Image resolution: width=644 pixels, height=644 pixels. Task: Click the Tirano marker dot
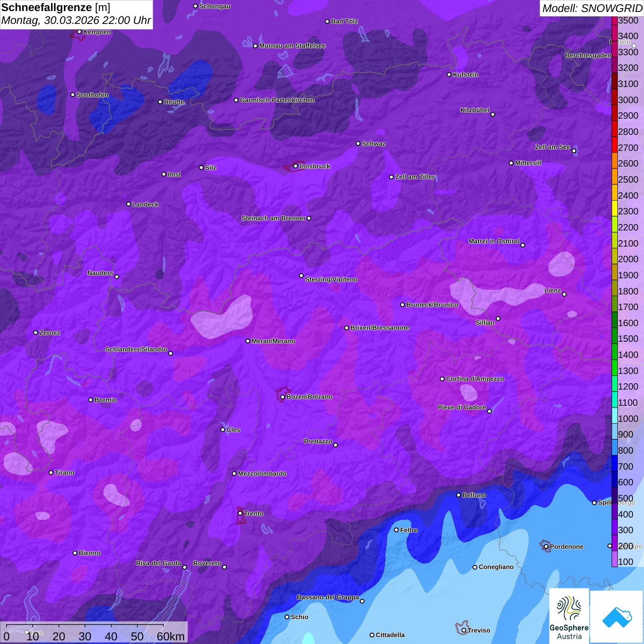point(51,472)
